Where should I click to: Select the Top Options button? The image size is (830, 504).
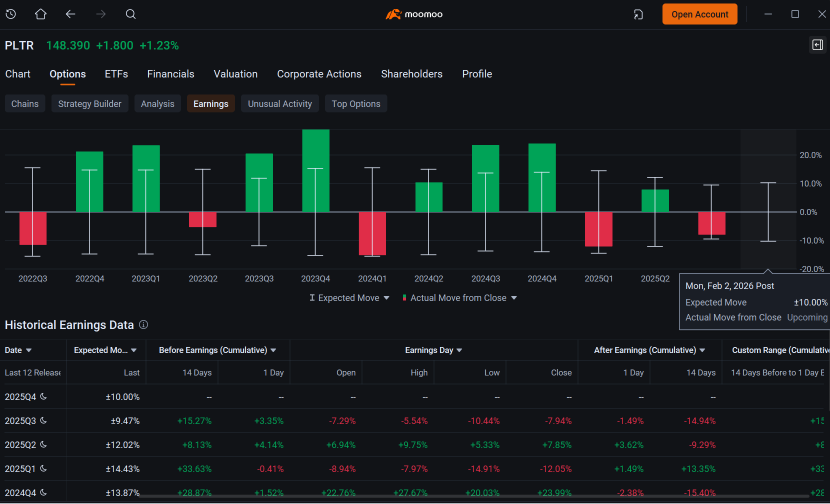356,104
